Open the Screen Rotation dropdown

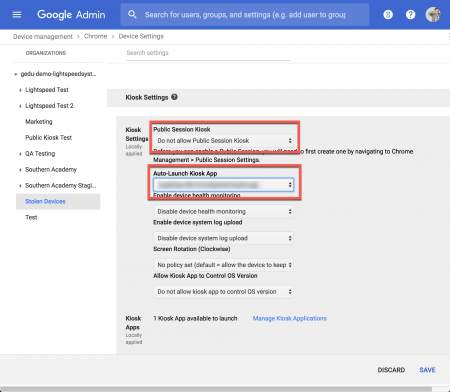coord(223,265)
